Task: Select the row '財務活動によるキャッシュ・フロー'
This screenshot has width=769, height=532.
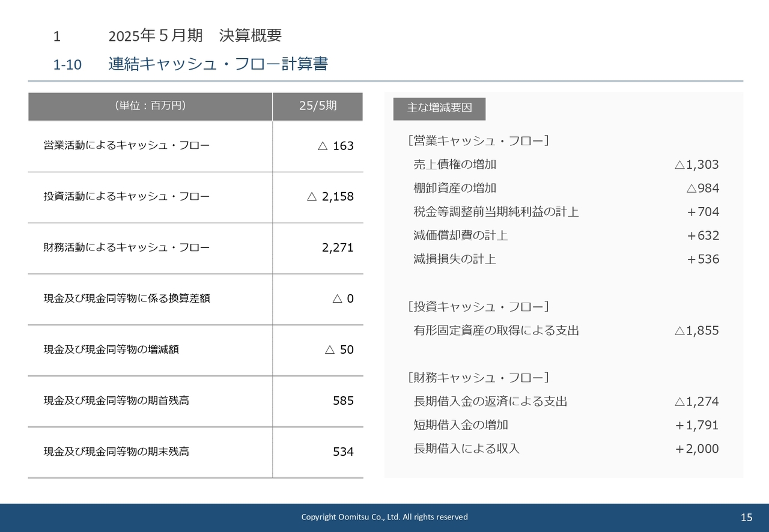Action: click(x=195, y=248)
